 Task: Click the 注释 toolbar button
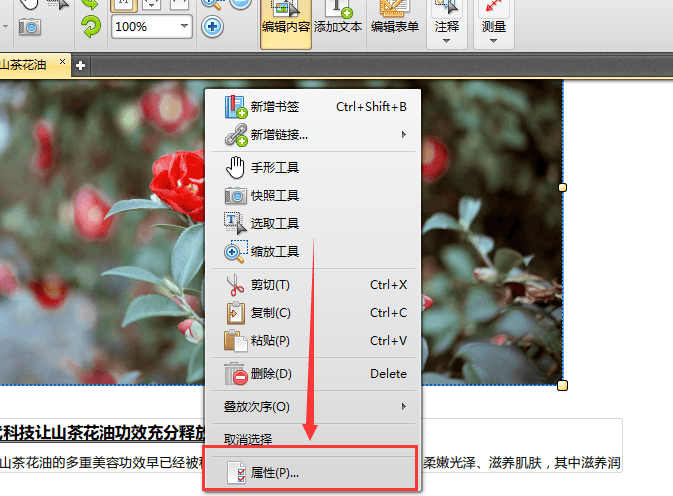point(446,24)
